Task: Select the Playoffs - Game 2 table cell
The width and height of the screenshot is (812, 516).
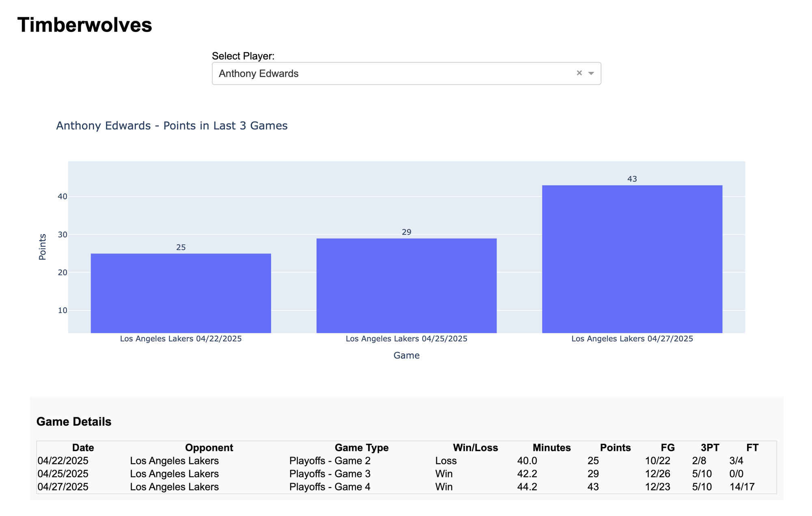Action: click(x=330, y=461)
